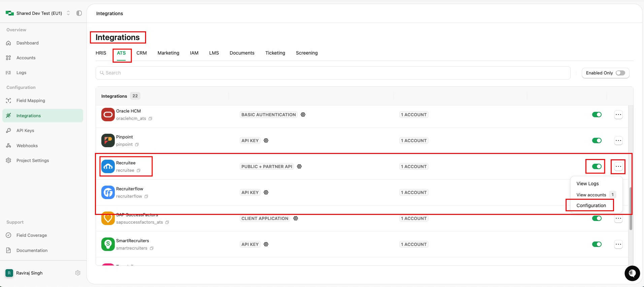Copy the oraclehcm_ats slug
Screen dimensions: 644x287
coord(150,119)
